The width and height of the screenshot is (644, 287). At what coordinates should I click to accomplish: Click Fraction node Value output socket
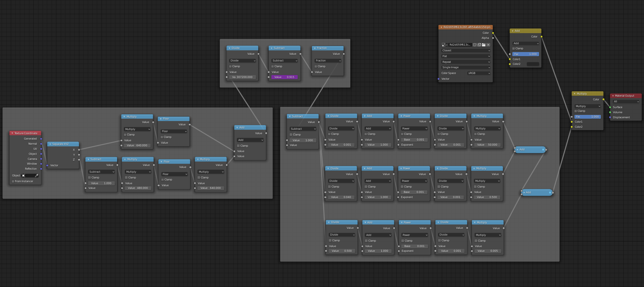(x=344, y=54)
